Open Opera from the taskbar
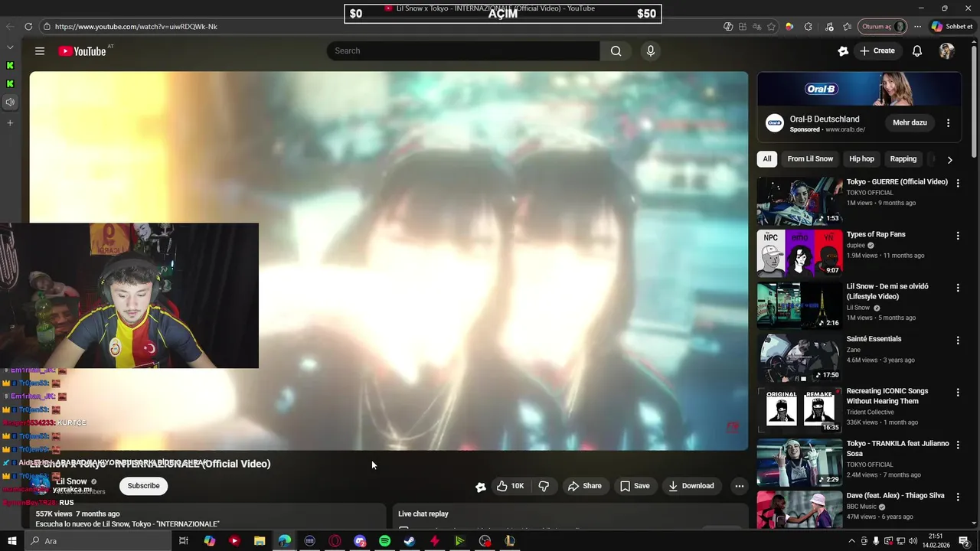 point(335,541)
